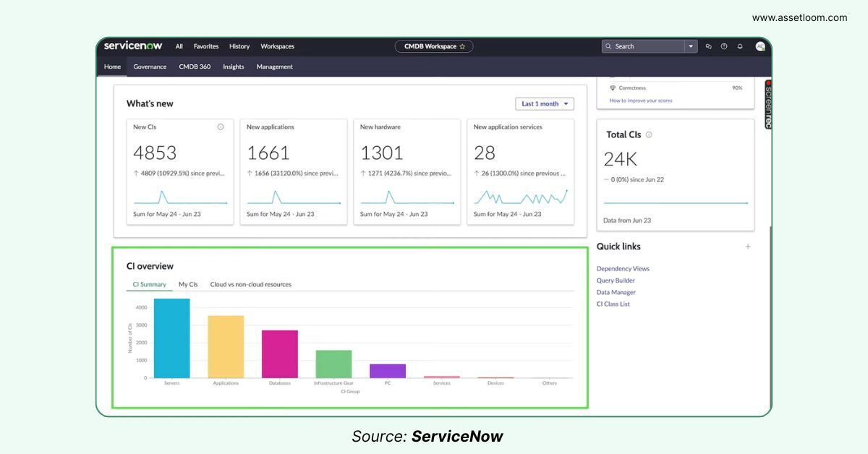Viewport: 868px width, 454px height.
Task: Click the Total CIs 24K value
Action: (x=620, y=159)
